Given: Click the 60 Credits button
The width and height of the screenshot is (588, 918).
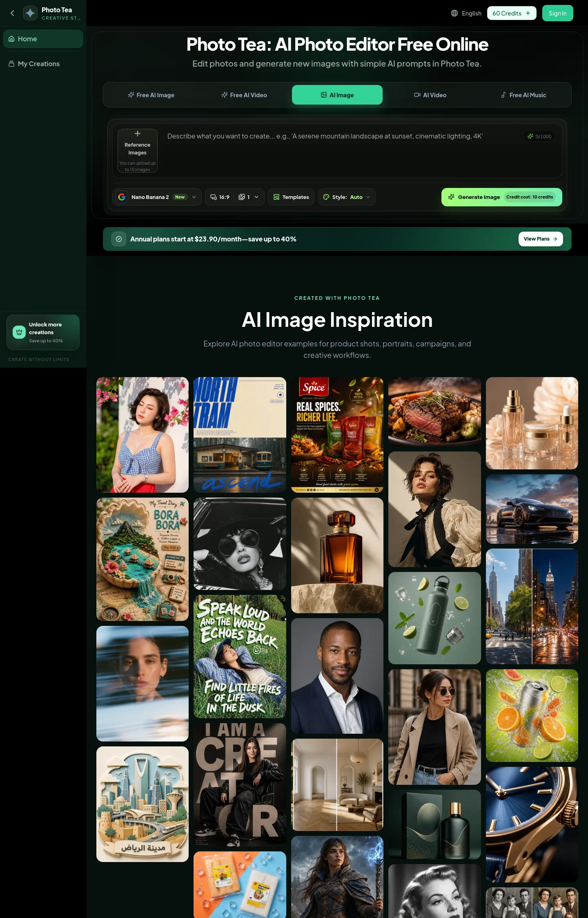Looking at the screenshot, I should [x=512, y=13].
